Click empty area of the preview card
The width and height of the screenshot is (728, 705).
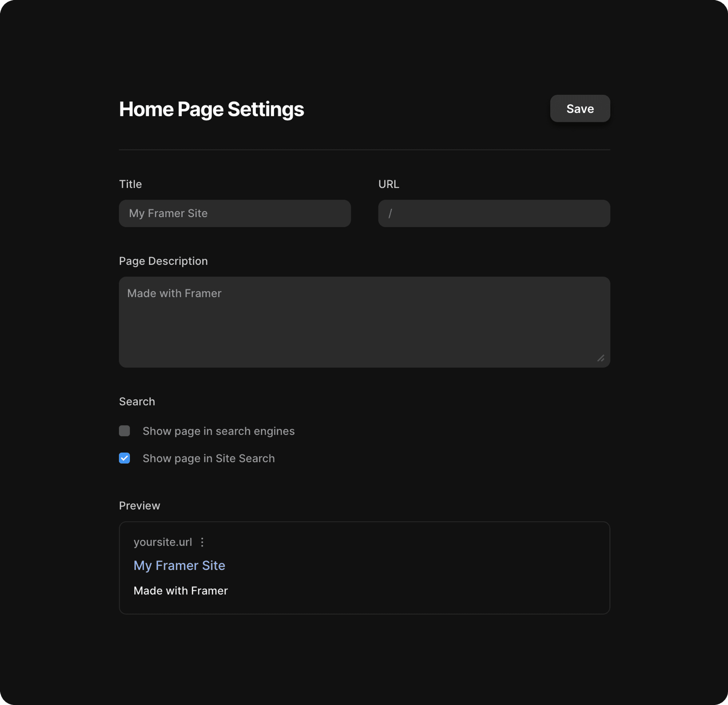click(446, 568)
